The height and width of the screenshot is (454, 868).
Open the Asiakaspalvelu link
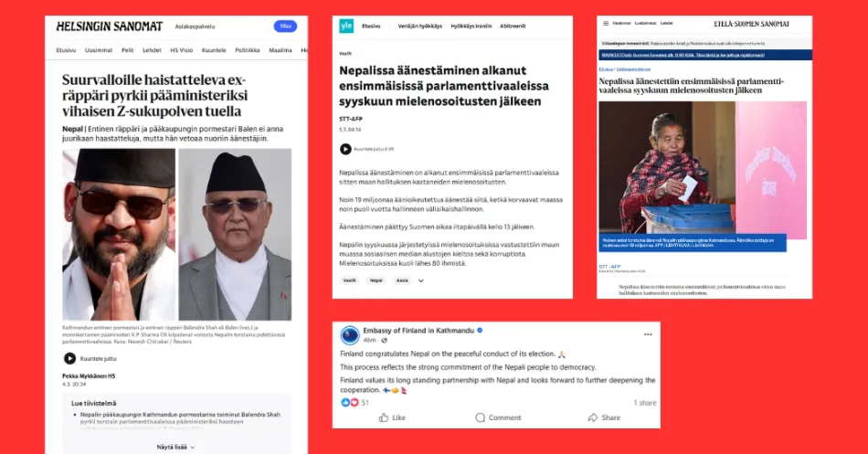point(195,26)
